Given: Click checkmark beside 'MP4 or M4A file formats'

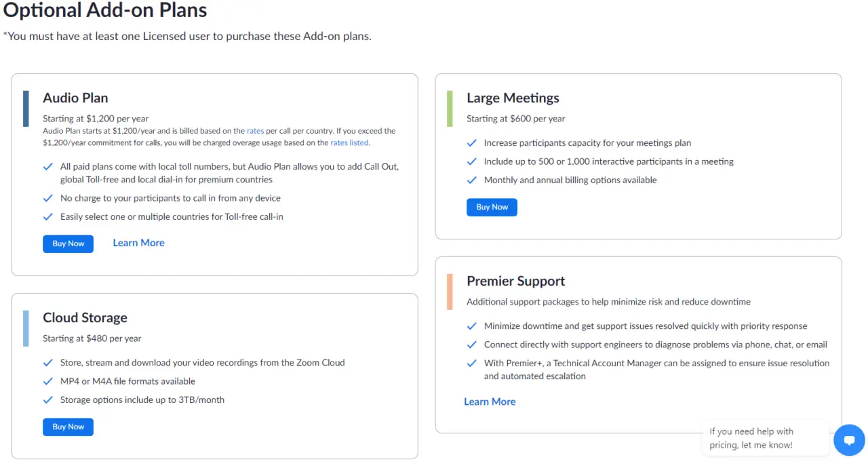Looking at the screenshot, I should point(47,381).
